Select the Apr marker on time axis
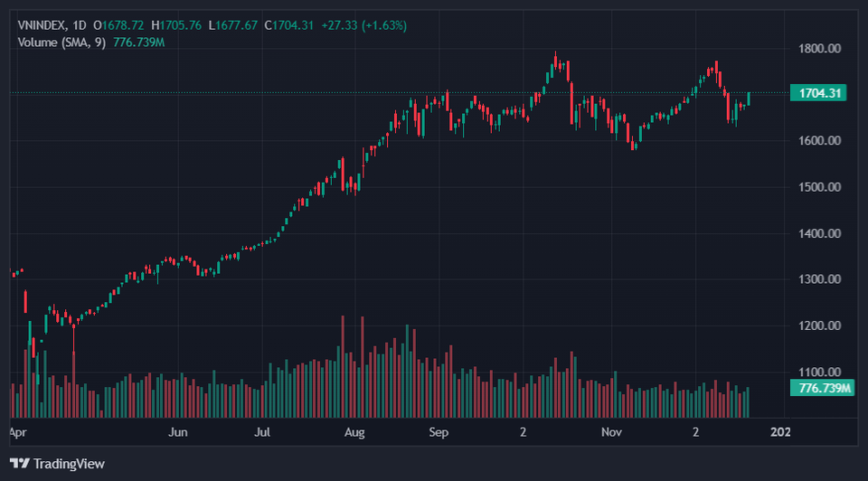This screenshot has width=868, height=481. 18,432
